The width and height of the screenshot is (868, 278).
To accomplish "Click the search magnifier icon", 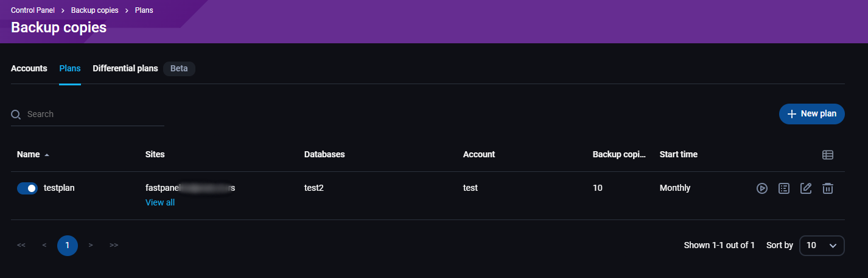I will pos(16,115).
